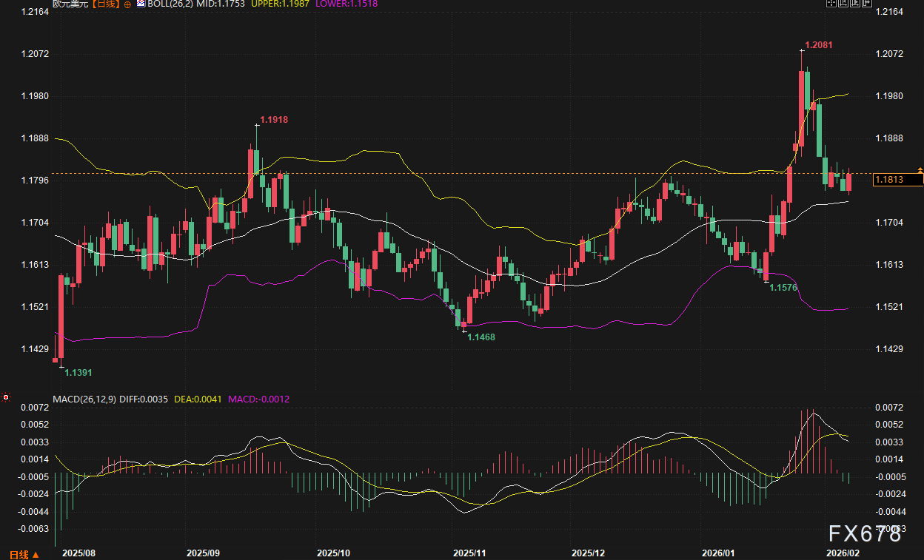Click the 1.1918 peak price label
The image size is (924, 560).
click(274, 120)
